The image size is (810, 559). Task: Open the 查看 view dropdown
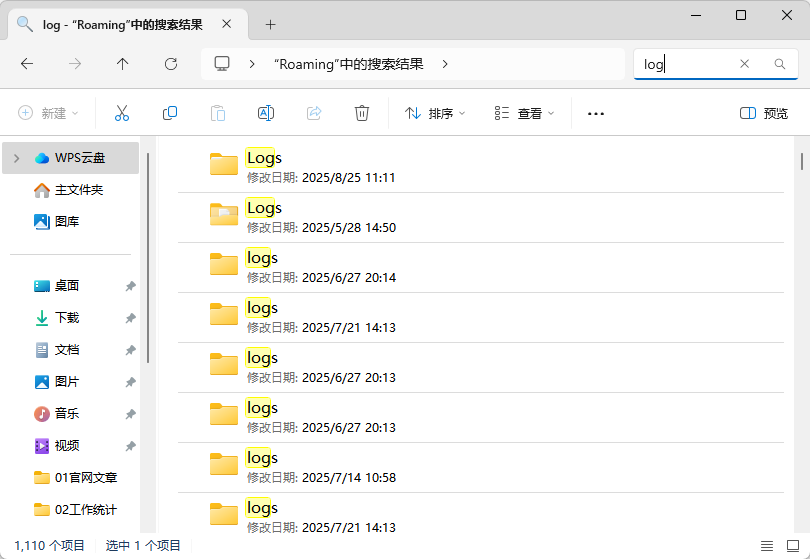(524, 113)
